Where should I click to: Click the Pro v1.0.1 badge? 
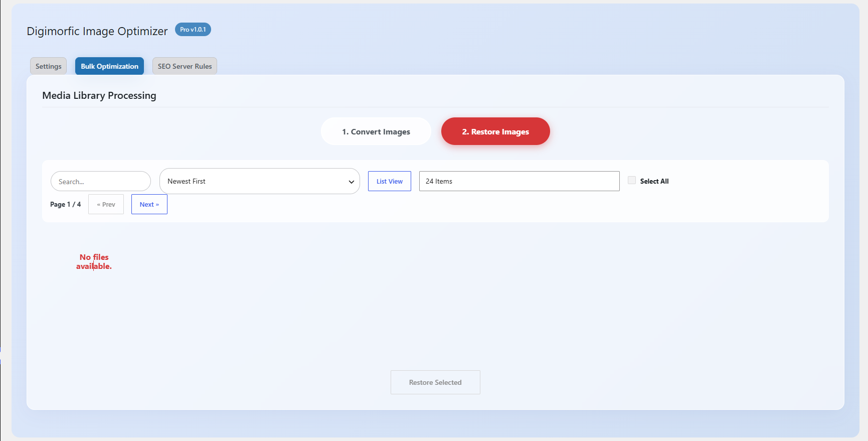(x=193, y=30)
